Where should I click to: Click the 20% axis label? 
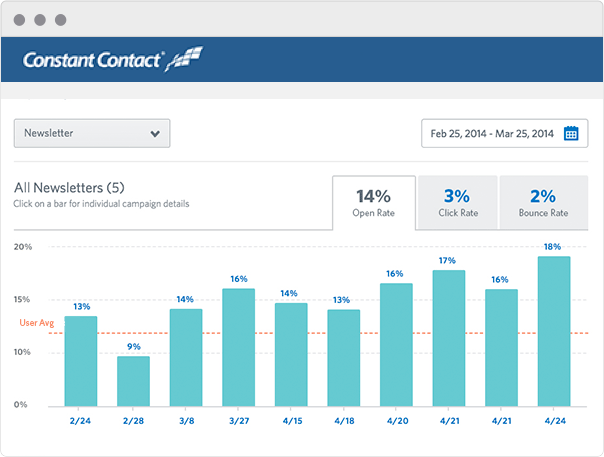(23, 247)
